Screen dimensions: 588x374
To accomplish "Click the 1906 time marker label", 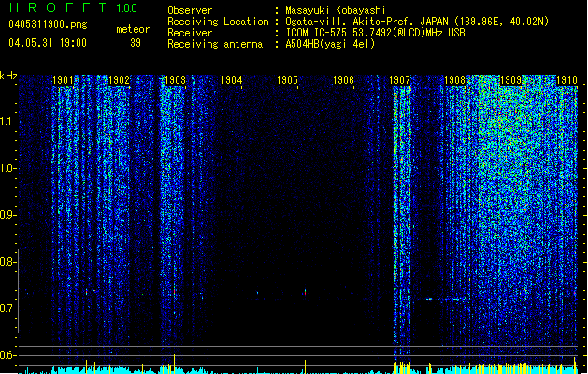I will [343, 80].
